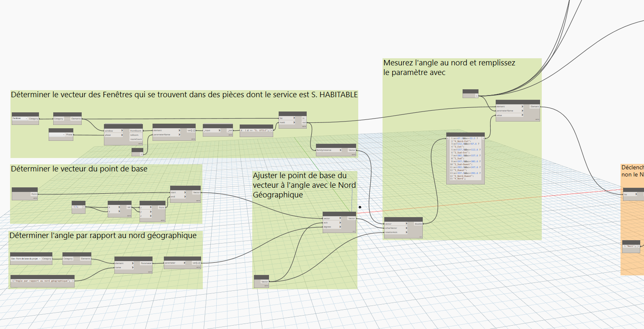Viewport: 644px width, 329px height.
Task: Open the Fenêtres category dropdown
Action: pyautogui.click(x=20, y=119)
